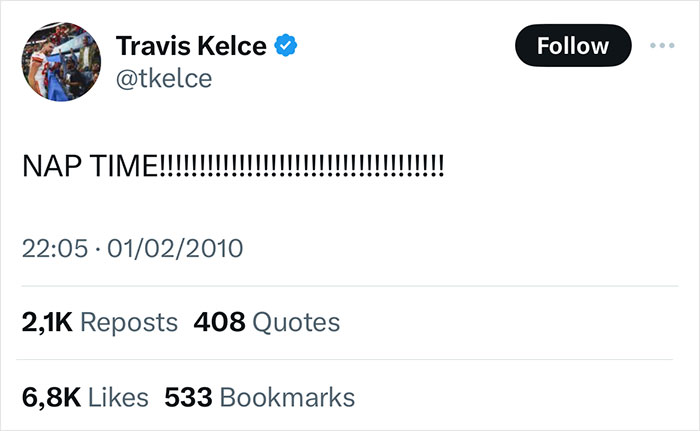
Task: View the Quotes list label
Action: point(296,322)
